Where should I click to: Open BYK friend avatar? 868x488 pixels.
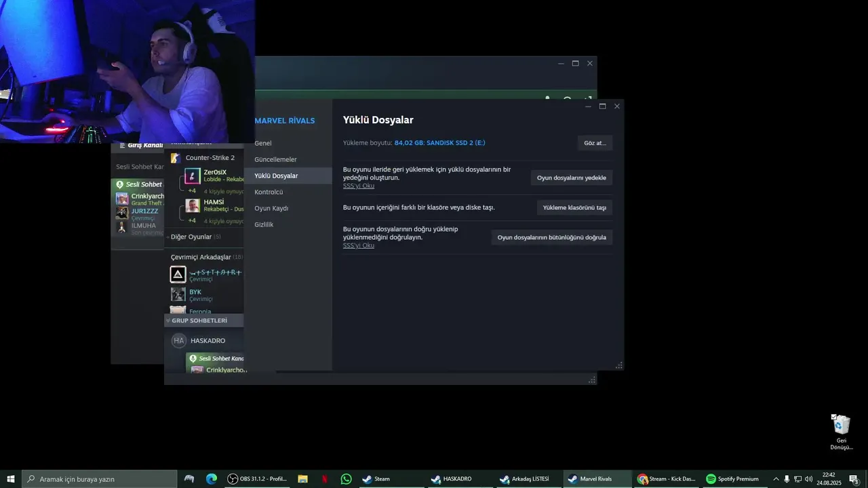coord(178,295)
